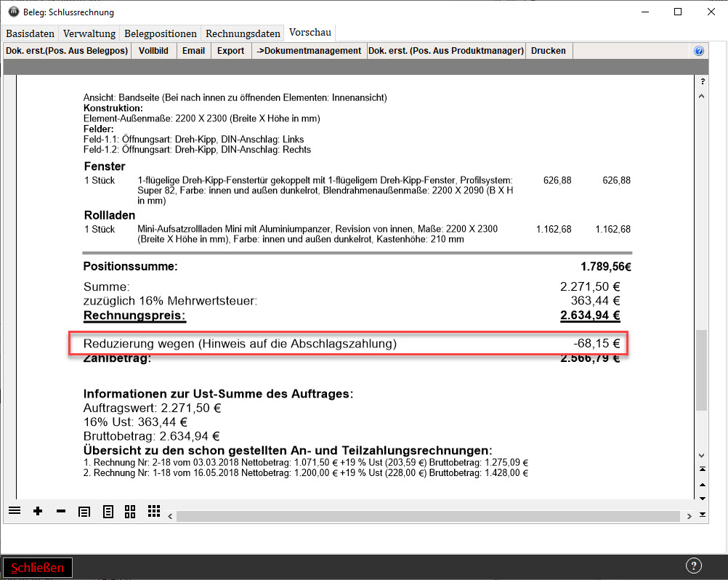Click Informationen zur Ust-Summe heading
Image resolution: width=728 pixels, height=580 pixels.
click(218, 394)
